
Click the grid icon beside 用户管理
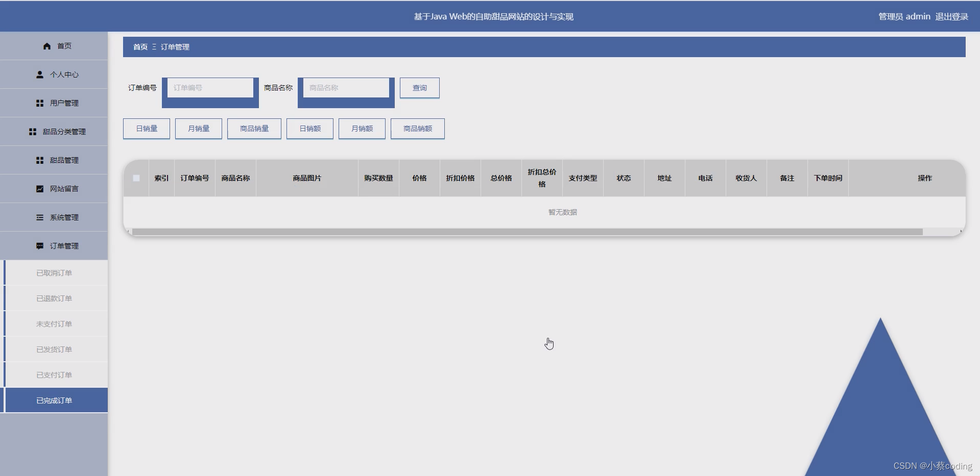(x=40, y=103)
